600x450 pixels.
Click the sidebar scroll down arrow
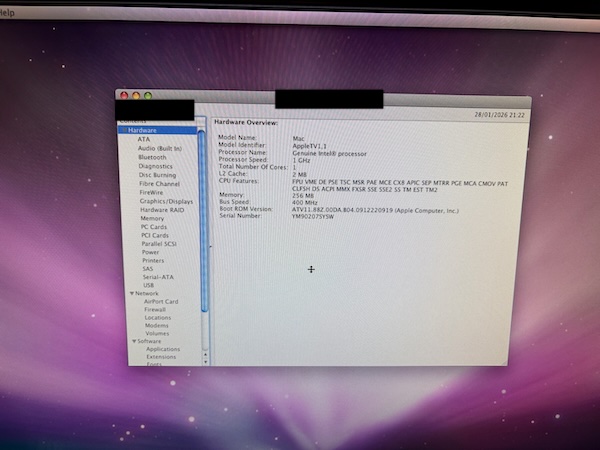[x=205, y=362]
